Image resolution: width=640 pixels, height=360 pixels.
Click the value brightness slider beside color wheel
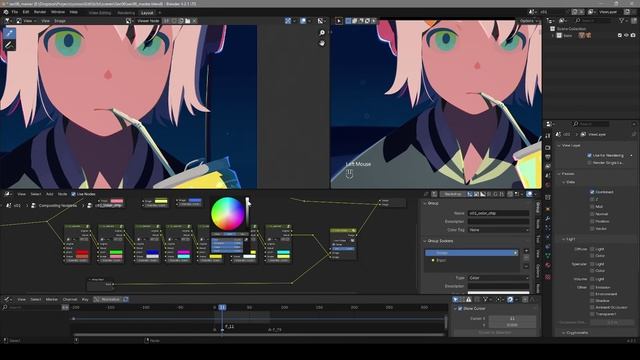pyautogui.click(x=247, y=212)
